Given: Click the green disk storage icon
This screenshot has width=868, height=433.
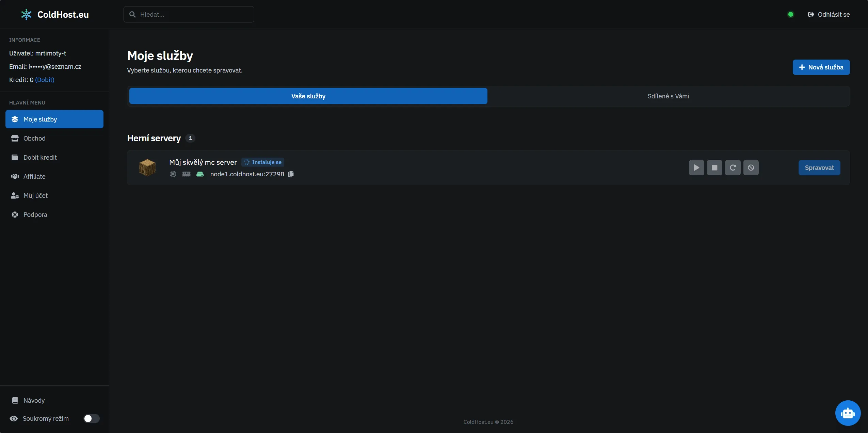Looking at the screenshot, I should [x=200, y=174].
